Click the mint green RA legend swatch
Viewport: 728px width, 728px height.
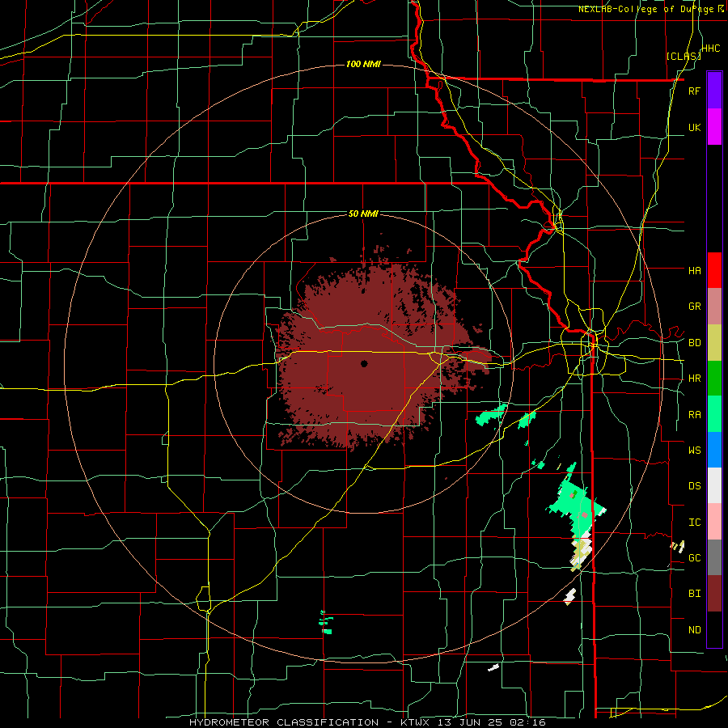point(714,414)
